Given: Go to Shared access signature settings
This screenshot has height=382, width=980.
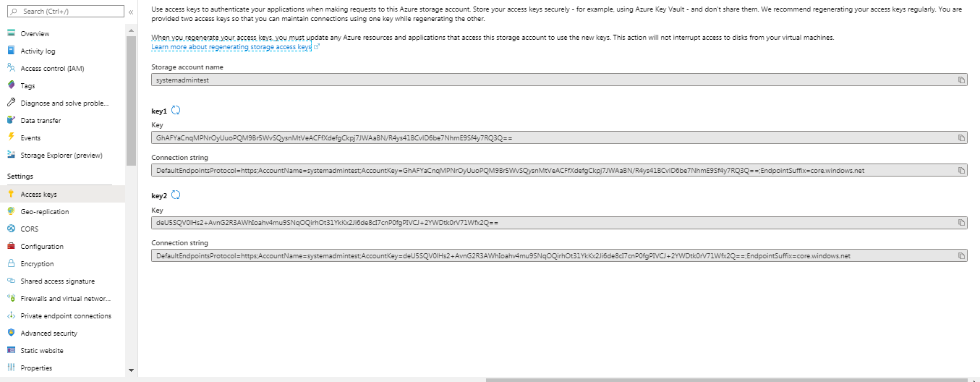Looking at the screenshot, I should 57,281.
